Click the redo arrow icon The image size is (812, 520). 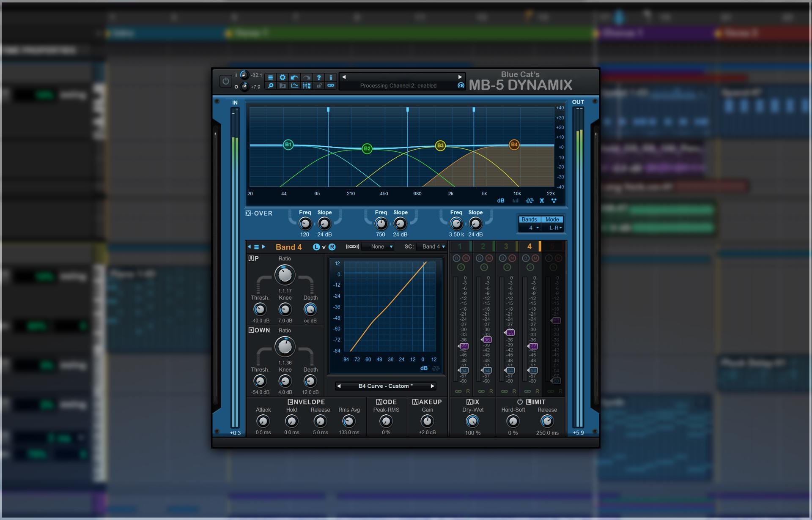pyautogui.click(x=307, y=77)
